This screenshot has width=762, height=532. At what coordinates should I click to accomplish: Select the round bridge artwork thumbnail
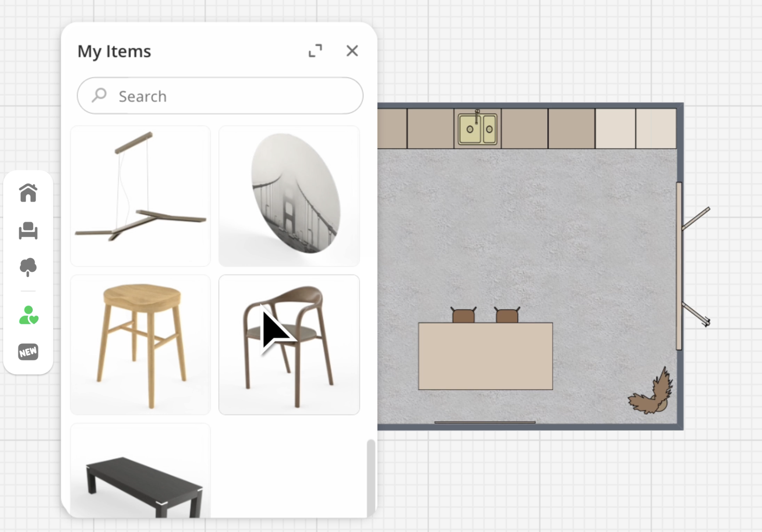289,196
